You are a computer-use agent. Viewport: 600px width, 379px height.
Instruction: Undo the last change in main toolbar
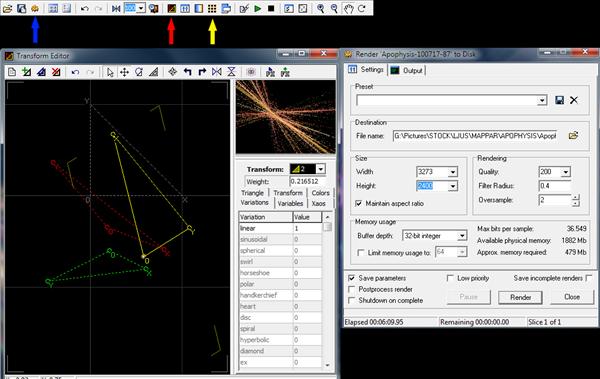coord(85,8)
